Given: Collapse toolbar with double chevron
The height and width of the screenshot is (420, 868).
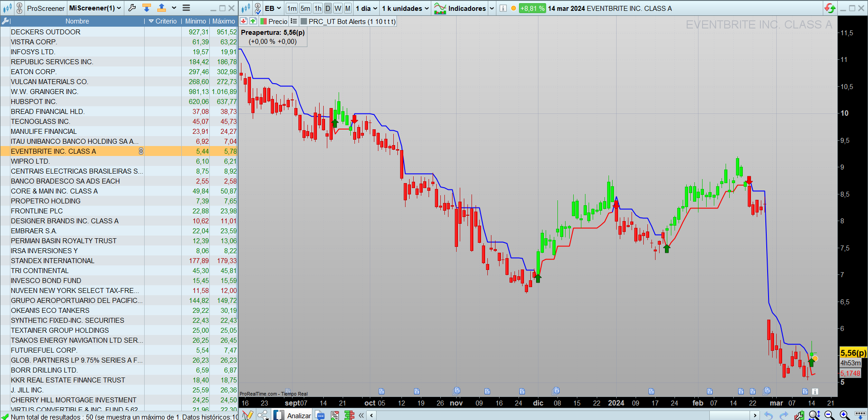Looking at the screenshot, I should [x=361, y=415].
